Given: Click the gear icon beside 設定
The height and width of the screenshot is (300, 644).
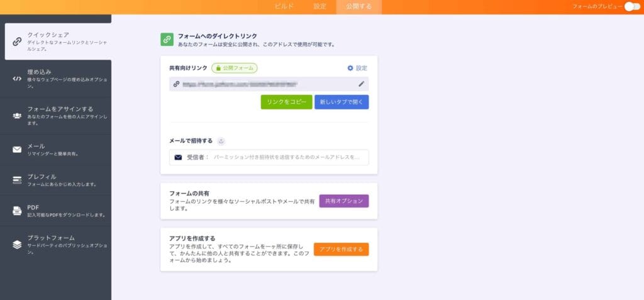Looking at the screenshot, I should click(x=350, y=68).
